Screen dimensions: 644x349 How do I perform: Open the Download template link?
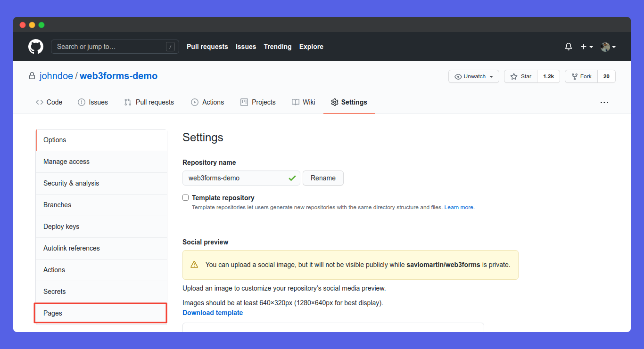tap(213, 313)
